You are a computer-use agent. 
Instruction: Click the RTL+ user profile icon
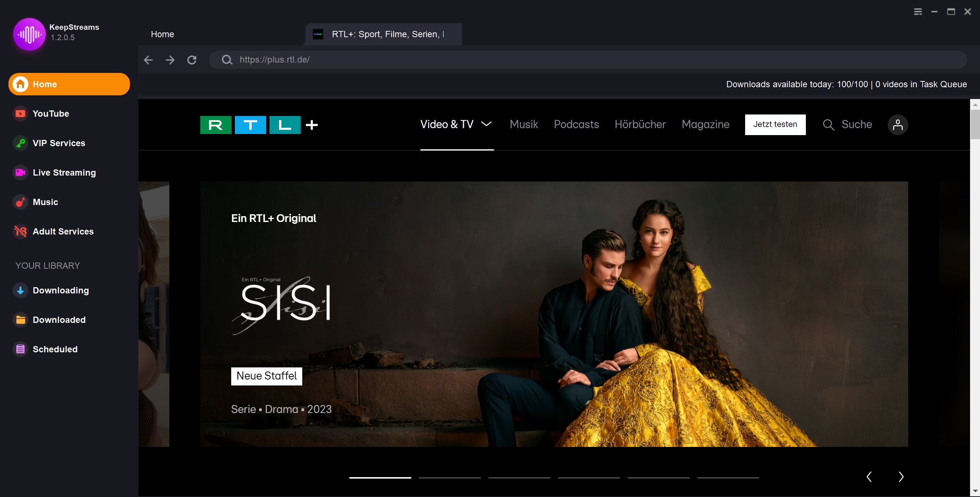(897, 125)
